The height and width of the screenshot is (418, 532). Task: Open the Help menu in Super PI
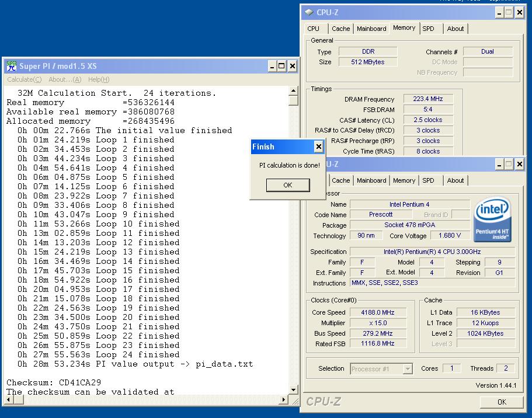coord(99,79)
